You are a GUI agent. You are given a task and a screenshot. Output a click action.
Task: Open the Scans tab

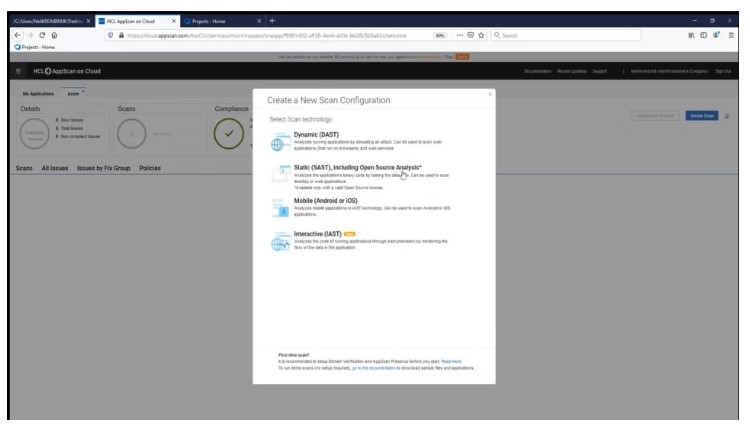pos(24,168)
